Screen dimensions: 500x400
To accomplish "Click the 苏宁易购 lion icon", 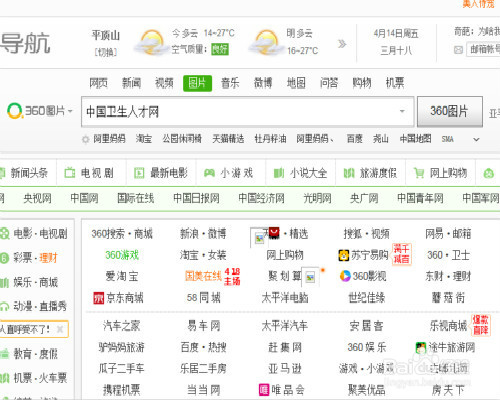I will [343, 255].
